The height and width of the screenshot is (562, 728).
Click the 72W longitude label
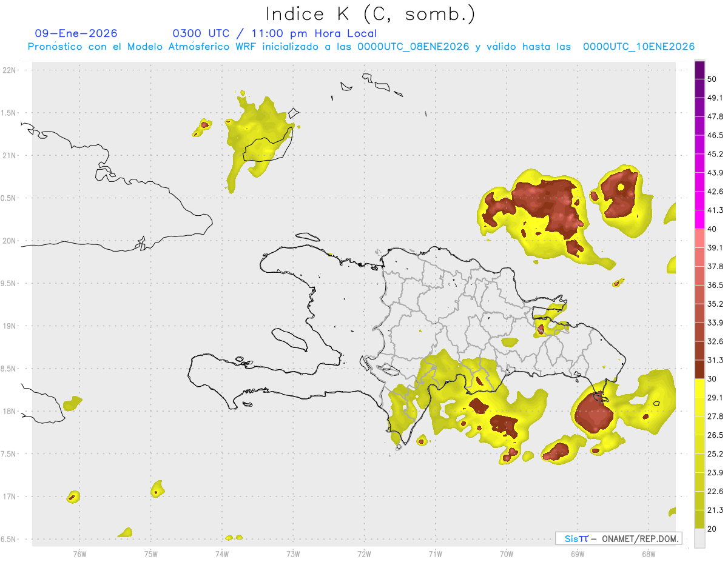point(364,554)
